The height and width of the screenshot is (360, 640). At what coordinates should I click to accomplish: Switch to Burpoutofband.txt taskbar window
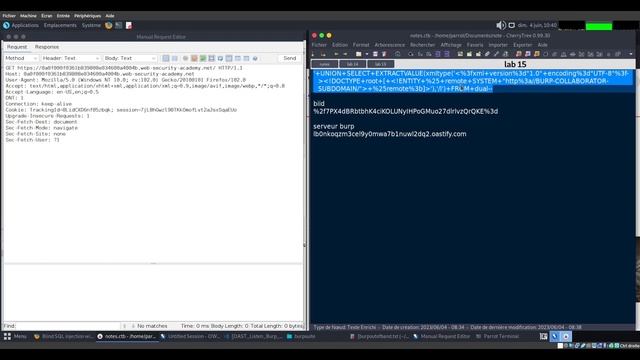(379, 337)
